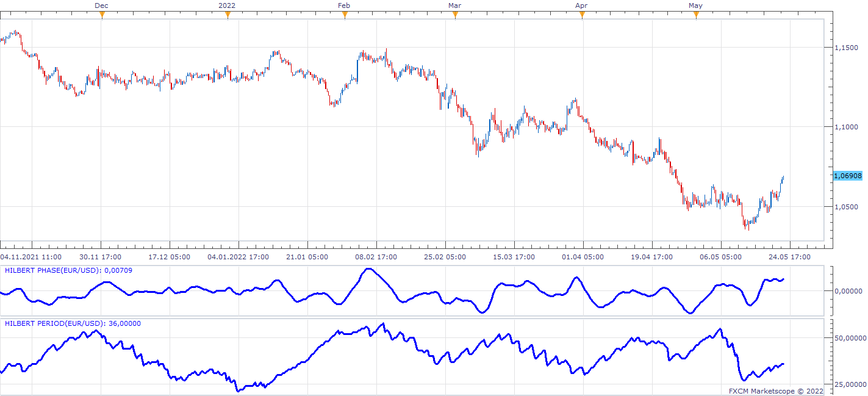Click the 19.04 17:00 date label
The width and height of the screenshot is (868, 396).
click(652, 257)
